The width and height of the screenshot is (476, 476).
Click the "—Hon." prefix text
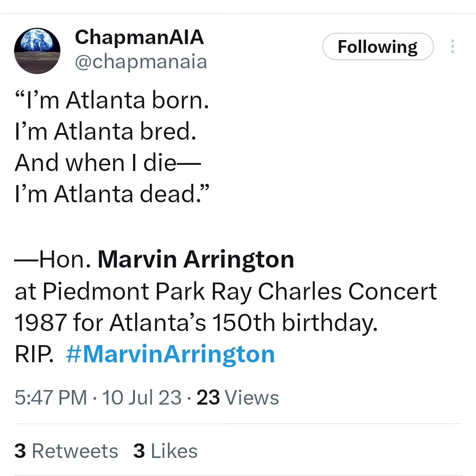53,260
